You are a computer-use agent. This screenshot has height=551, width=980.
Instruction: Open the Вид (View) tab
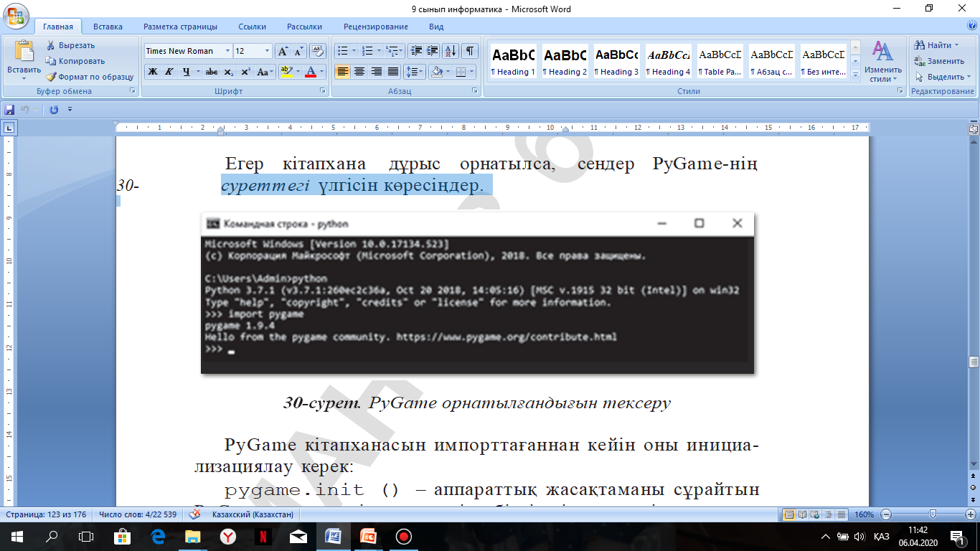(x=436, y=27)
